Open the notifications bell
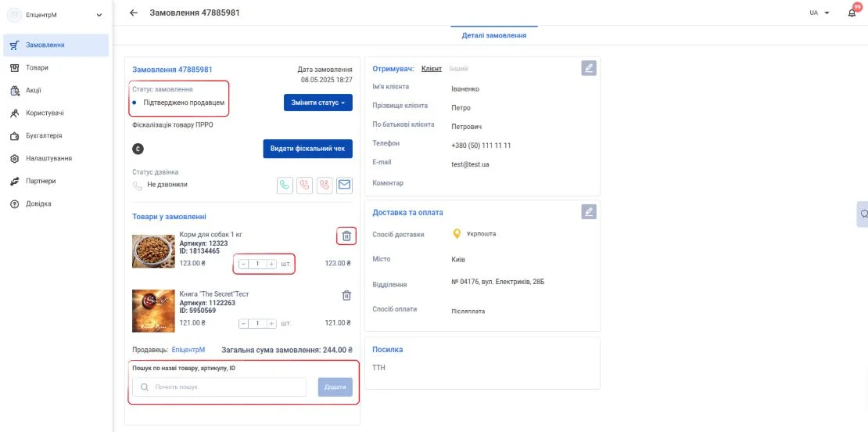 (852, 13)
